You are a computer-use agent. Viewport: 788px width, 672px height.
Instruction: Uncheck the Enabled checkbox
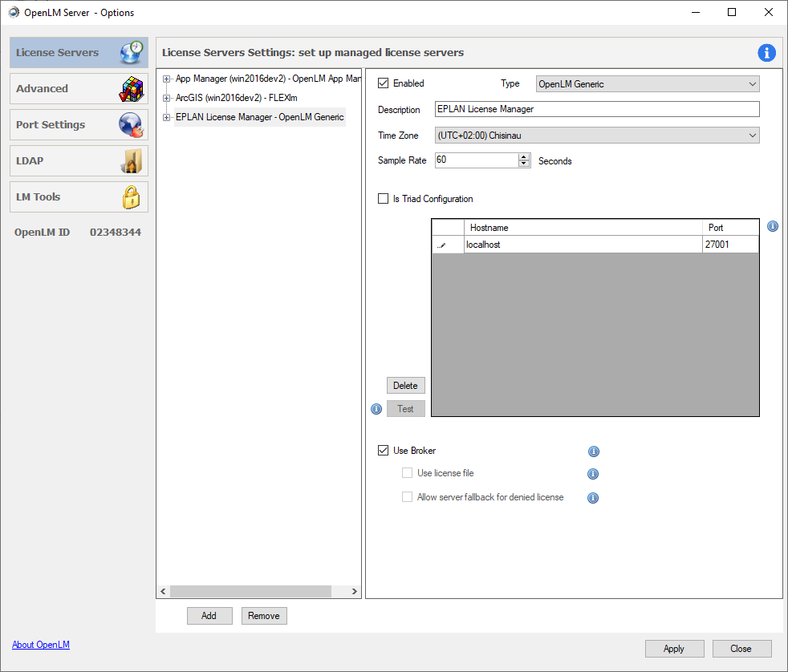[x=384, y=83]
